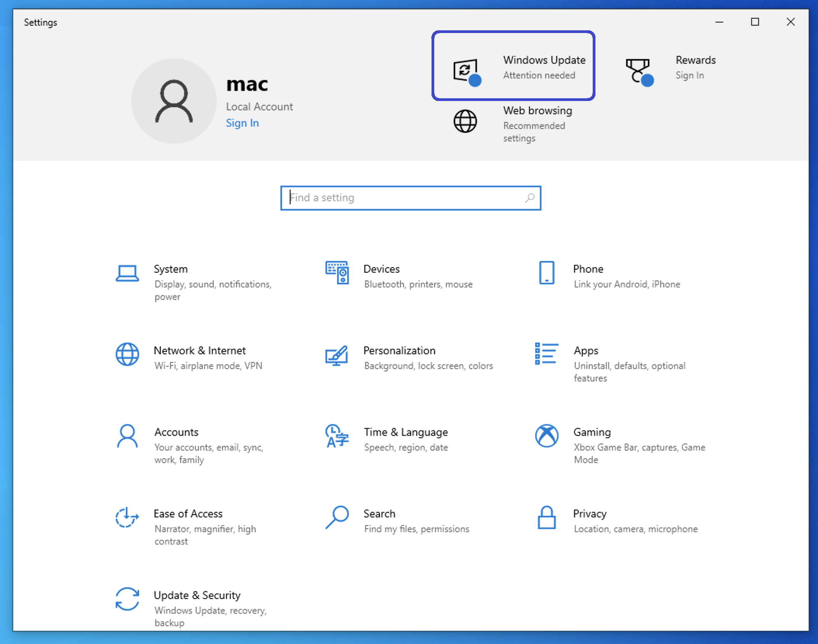The width and height of the screenshot is (818, 644).
Task: Click the Settings window title text
Action: (x=40, y=23)
